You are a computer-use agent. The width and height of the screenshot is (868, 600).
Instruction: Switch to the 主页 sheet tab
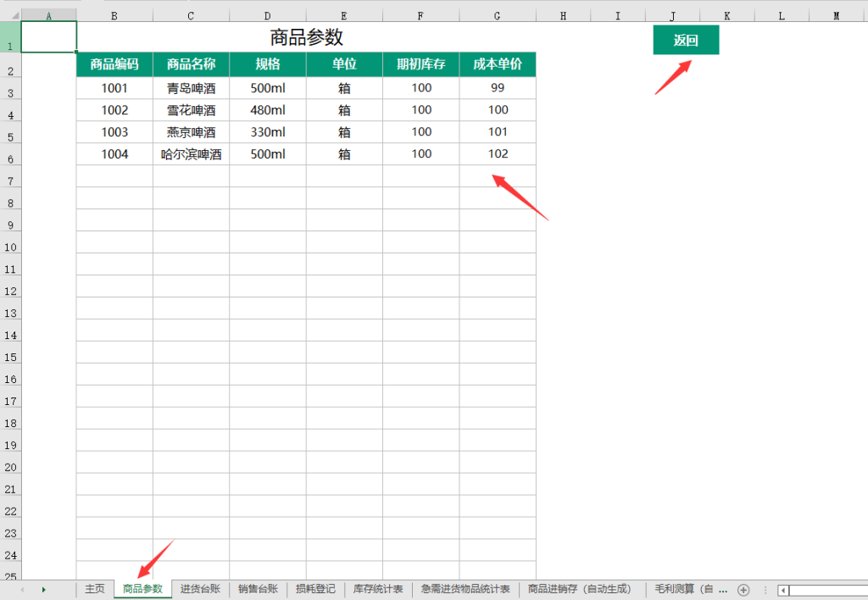coord(94,589)
